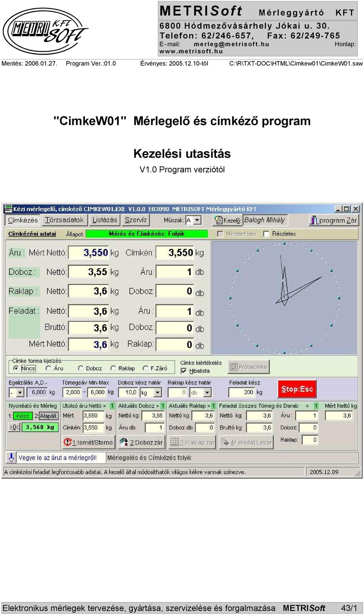
Task: Enable the Részletes checkbox
Action: 266,234
